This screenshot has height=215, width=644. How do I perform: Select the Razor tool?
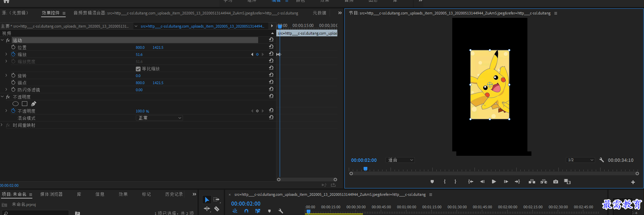pyautogui.click(x=217, y=209)
